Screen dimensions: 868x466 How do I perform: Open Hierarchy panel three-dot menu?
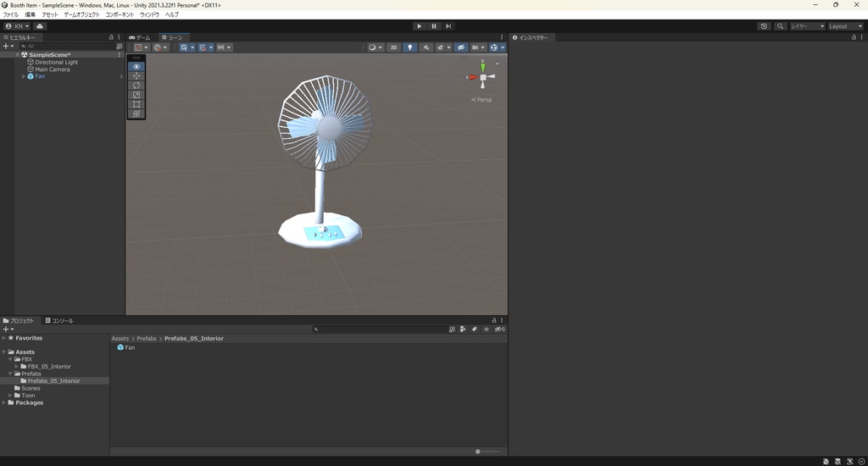point(119,37)
